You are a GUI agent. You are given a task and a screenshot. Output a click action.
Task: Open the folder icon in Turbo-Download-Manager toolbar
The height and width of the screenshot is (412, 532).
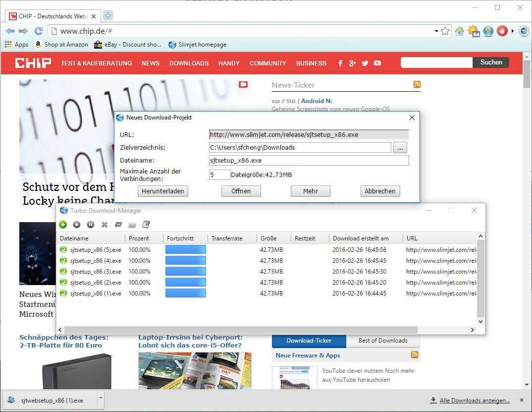(132, 225)
